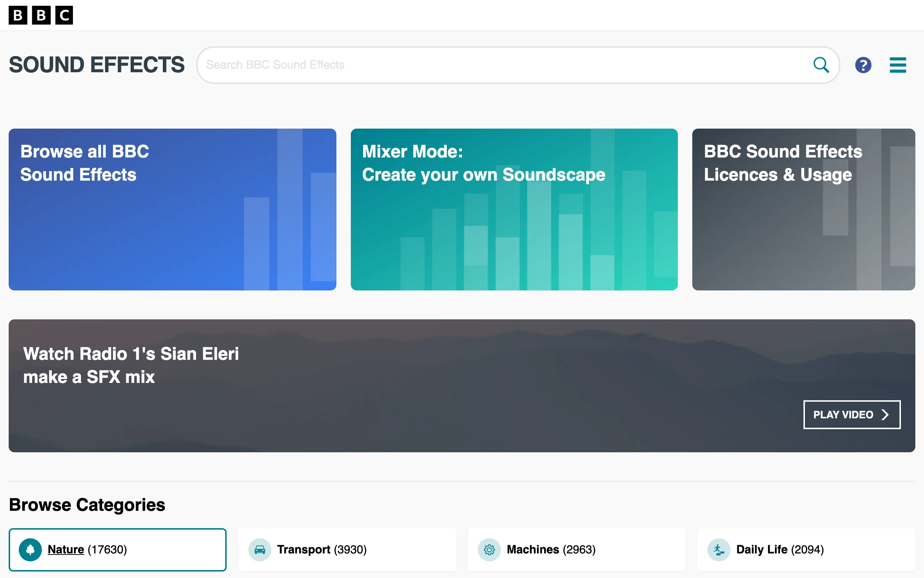Open BBC Sound Effects Licences & Usage card
Image resolution: width=924 pixels, height=578 pixels.
tap(803, 210)
